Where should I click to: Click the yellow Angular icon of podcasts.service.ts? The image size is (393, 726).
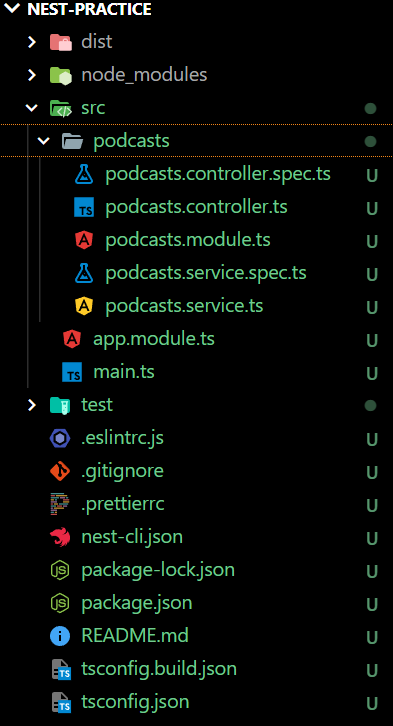click(x=84, y=306)
